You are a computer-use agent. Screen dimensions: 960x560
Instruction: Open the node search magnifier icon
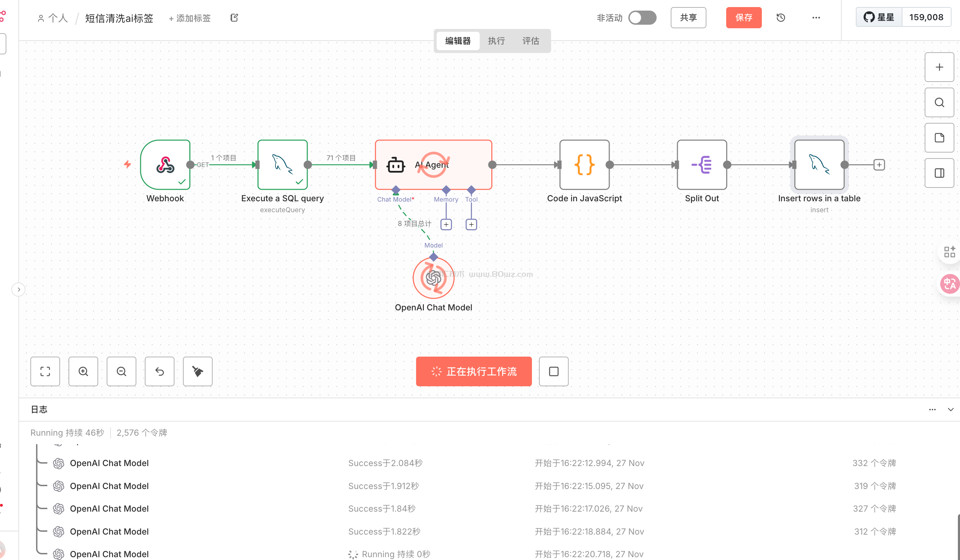tap(939, 102)
